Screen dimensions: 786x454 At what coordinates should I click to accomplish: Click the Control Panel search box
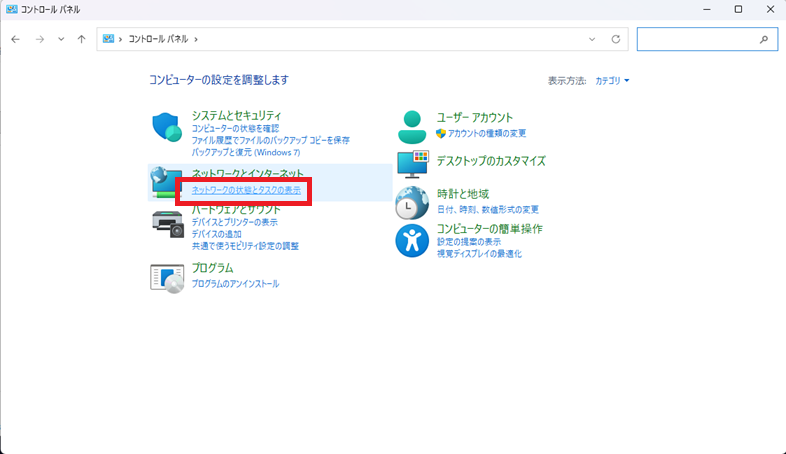[698, 39]
